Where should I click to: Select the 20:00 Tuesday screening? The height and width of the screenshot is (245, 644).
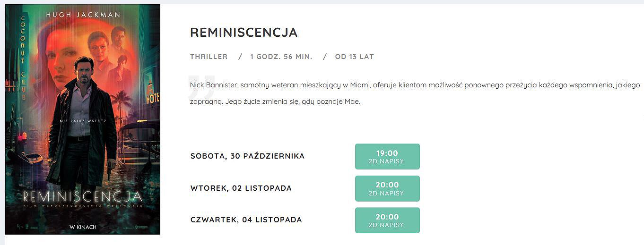(387, 188)
